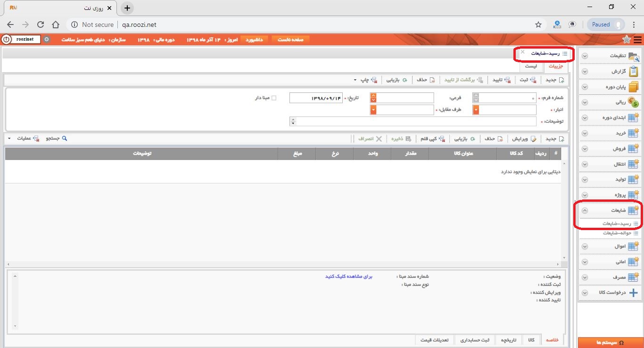Image resolution: width=644 pixels, height=348 pixels.
Task: Open the امانی sidebar icon
Action: click(x=633, y=262)
